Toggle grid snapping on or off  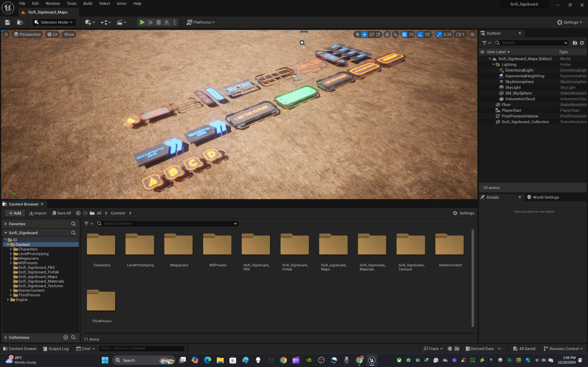(x=404, y=34)
